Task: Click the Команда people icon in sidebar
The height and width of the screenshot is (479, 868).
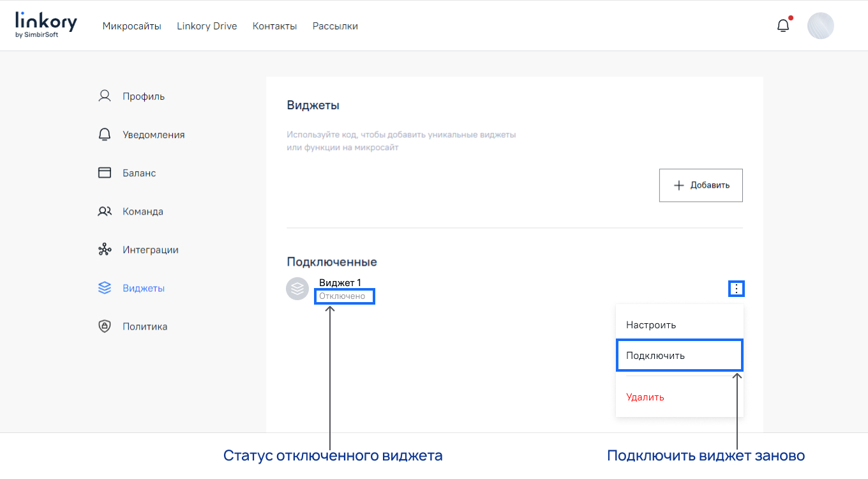Action: [x=104, y=211]
